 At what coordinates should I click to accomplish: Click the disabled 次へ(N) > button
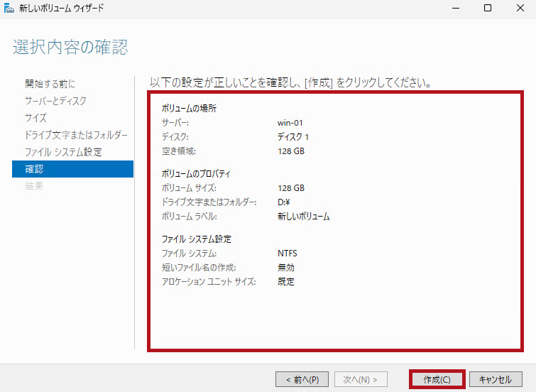click(361, 379)
